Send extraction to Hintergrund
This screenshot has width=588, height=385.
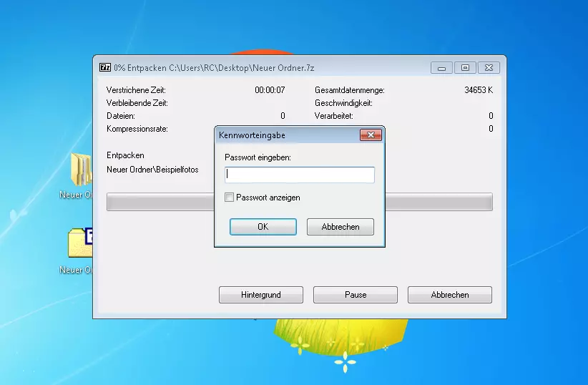tap(261, 295)
